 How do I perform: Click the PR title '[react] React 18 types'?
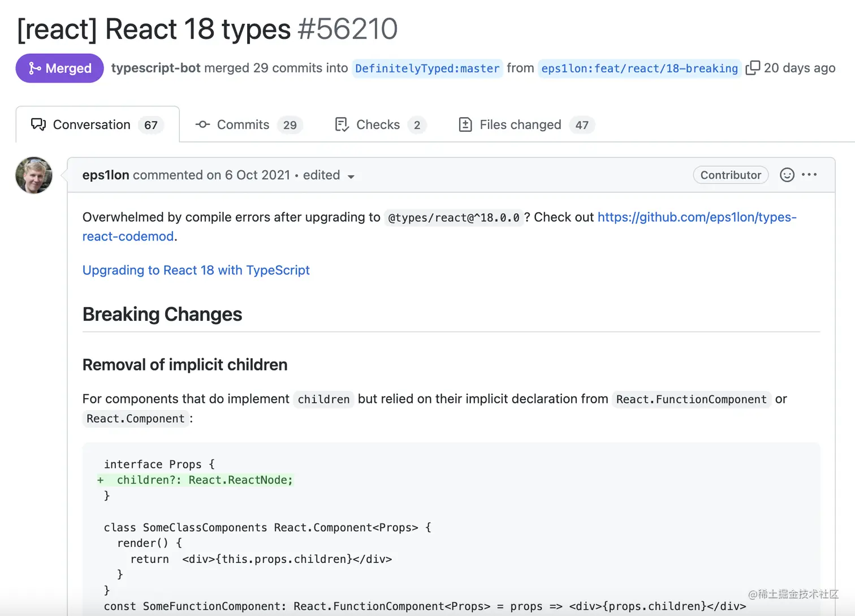click(154, 29)
